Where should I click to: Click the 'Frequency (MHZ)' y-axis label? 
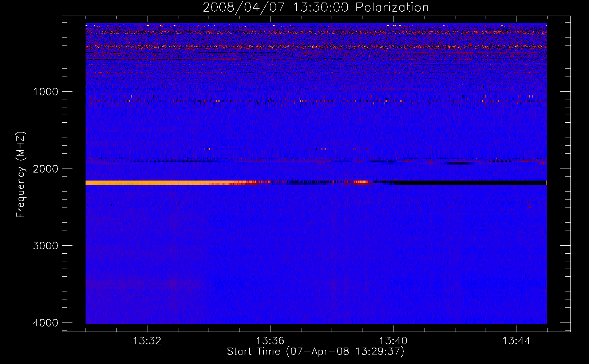click(x=21, y=175)
